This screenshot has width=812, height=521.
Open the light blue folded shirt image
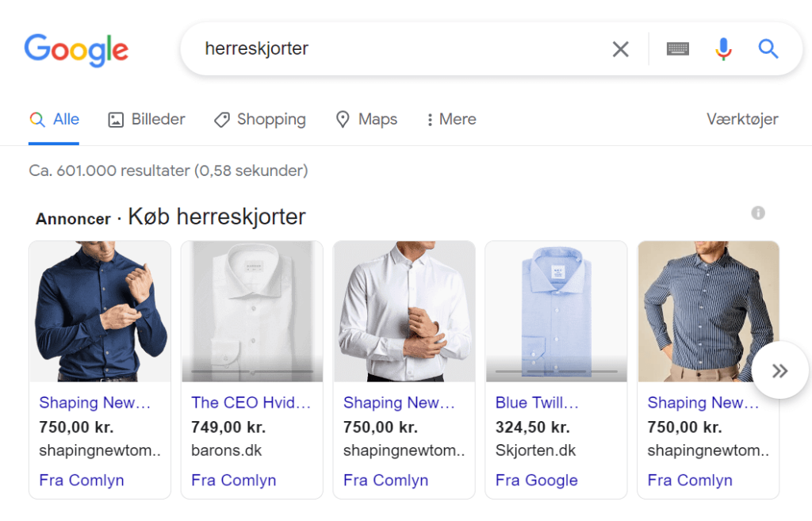pos(556,312)
